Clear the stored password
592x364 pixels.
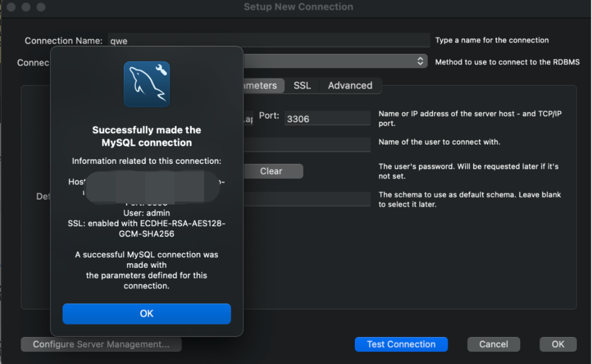[273, 171]
